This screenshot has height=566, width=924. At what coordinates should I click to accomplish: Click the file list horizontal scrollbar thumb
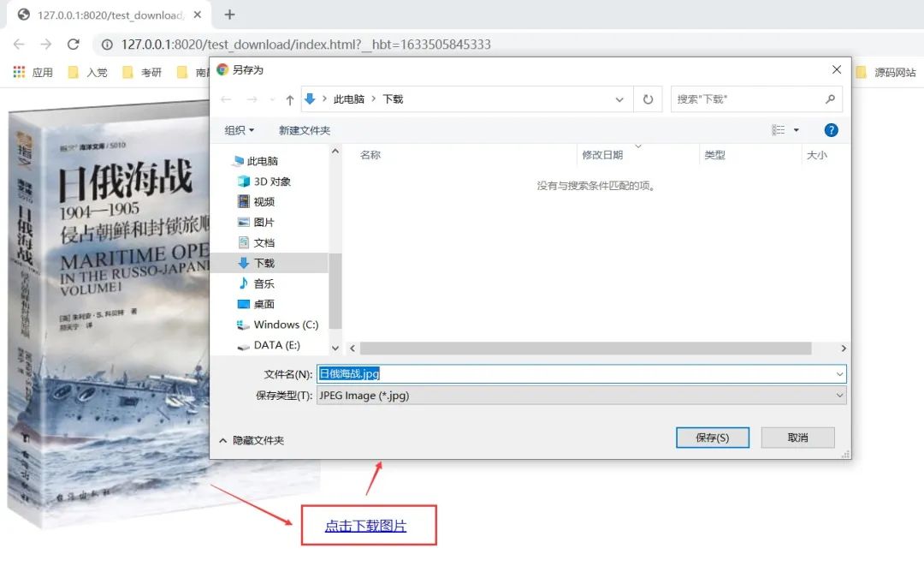click(x=585, y=349)
